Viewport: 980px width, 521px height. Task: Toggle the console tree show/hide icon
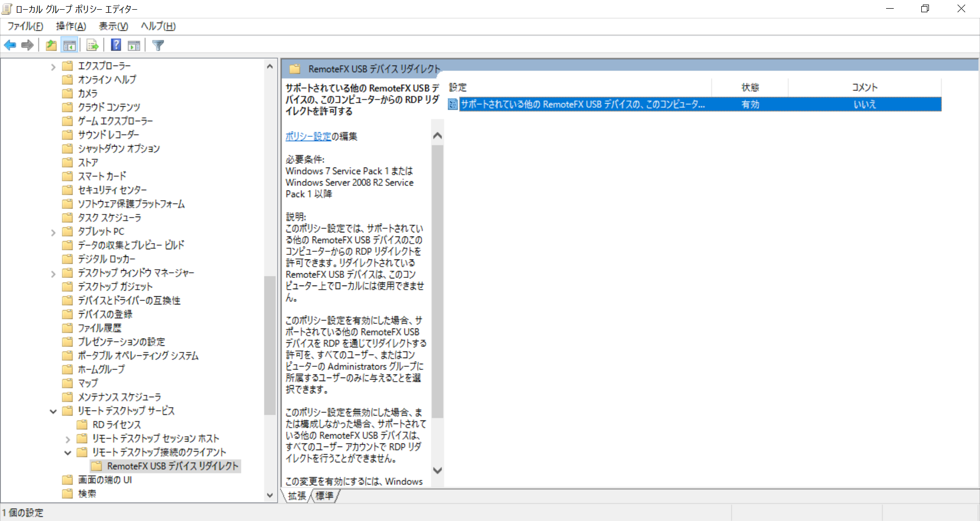69,45
